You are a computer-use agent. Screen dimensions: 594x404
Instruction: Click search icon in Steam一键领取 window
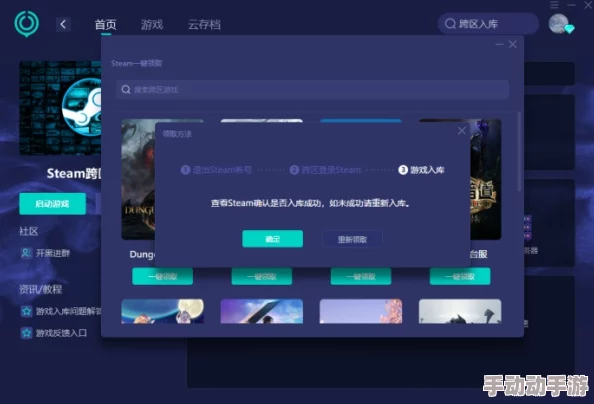[126, 89]
